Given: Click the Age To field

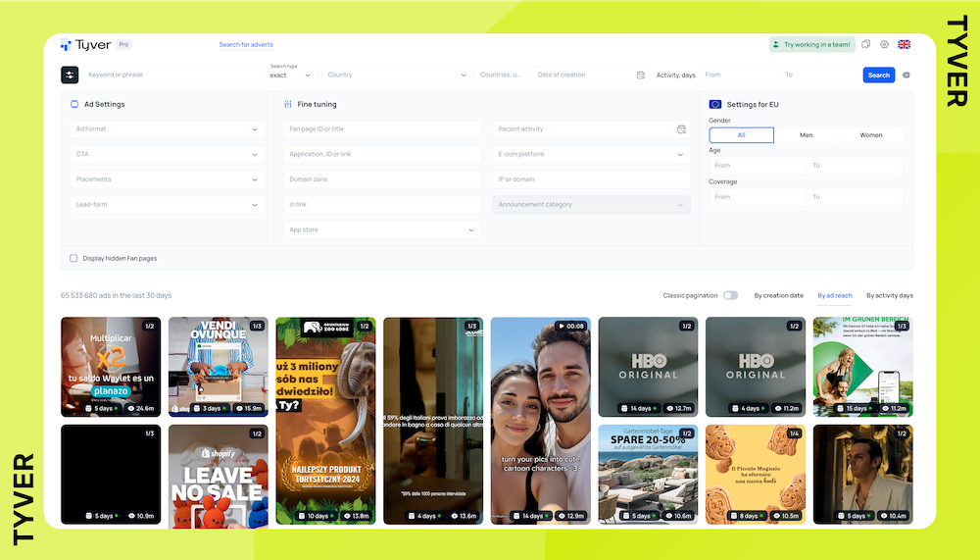Looking at the screenshot, I should click(855, 166).
